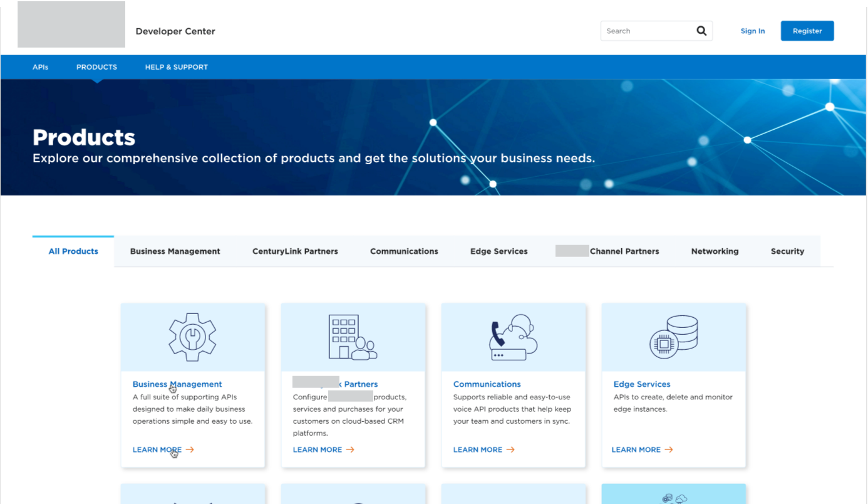Click the "APIs to create, delete and monitor" description
This screenshot has height=504, width=868.
tap(673, 403)
